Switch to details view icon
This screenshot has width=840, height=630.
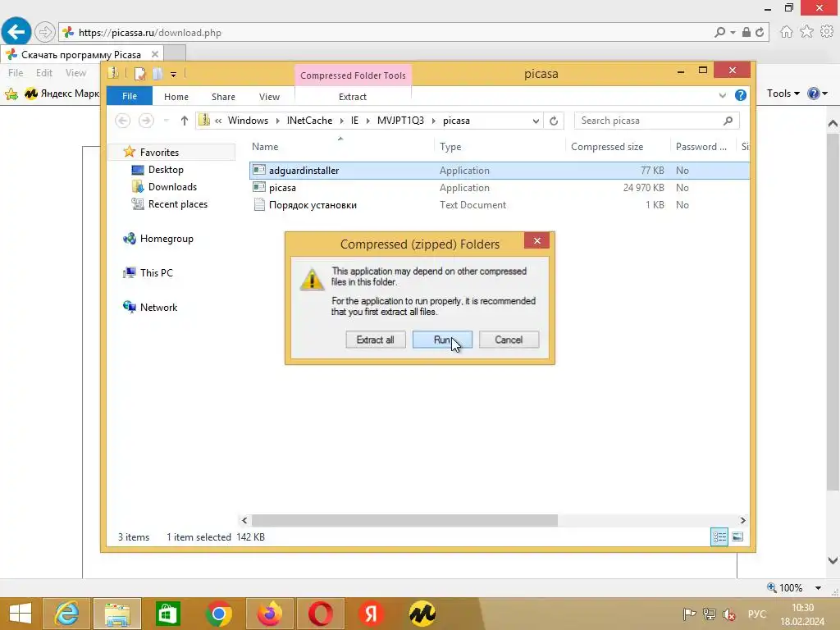pyautogui.click(x=719, y=536)
